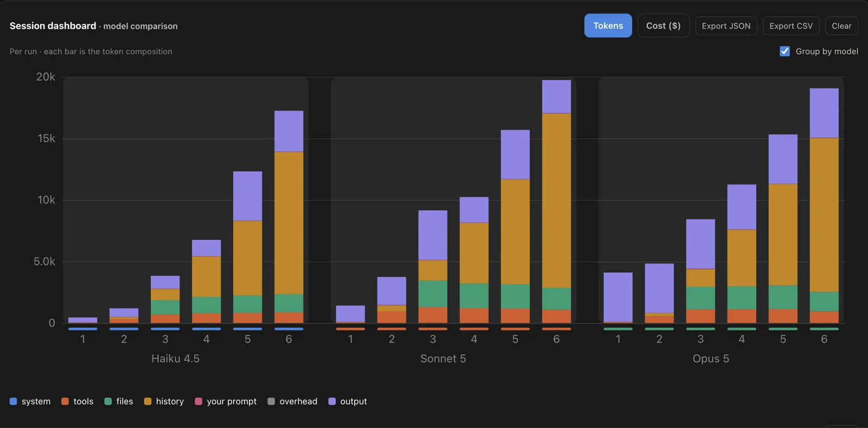Image resolution: width=868 pixels, height=428 pixels.
Task: Click the 15k y-axis label
Action: [x=46, y=138]
